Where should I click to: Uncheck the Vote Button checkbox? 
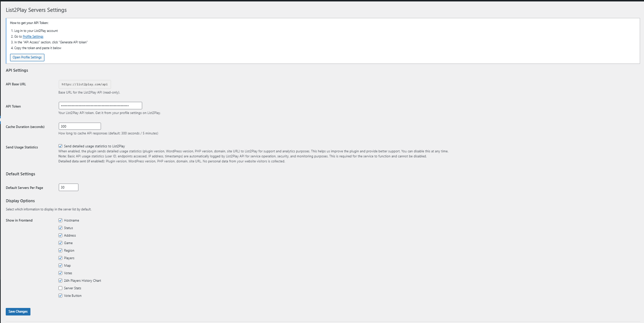(x=61, y=296)
